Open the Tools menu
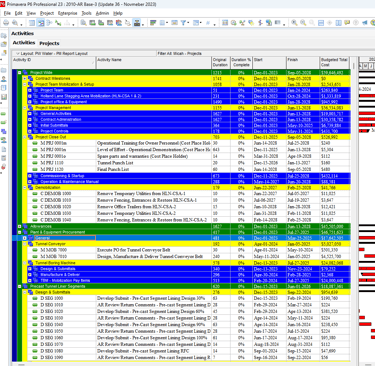The width and height of the screenshot is (375, 366). point(86,13)
